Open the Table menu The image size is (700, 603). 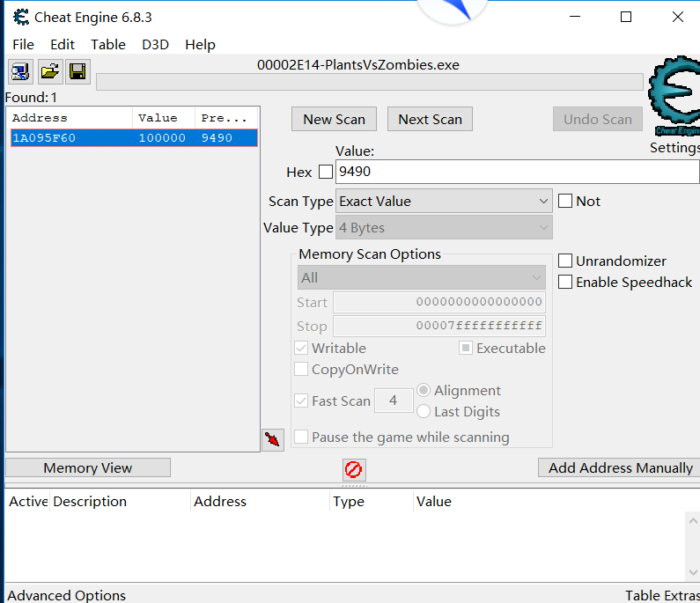click(x=108, y=44)
